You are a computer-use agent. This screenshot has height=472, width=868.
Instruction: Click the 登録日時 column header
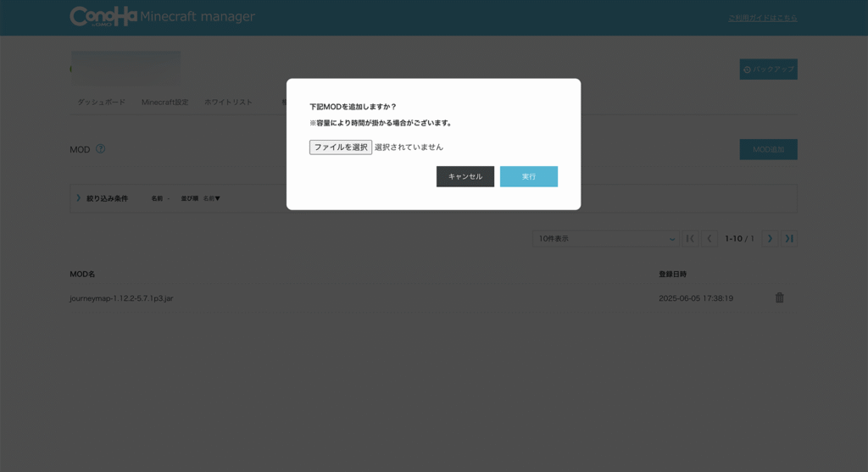click(x=672, y=275)
